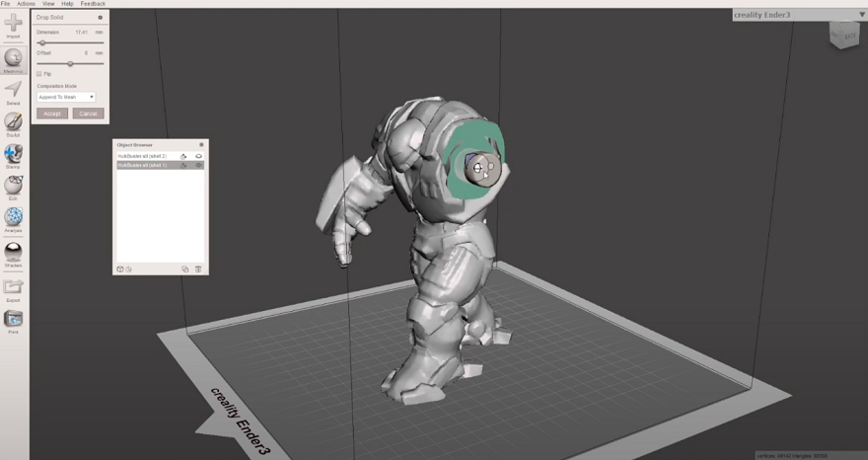Open the Composition Mode dropdown
This screenshot has height=460, width=868.
[x=66, y=97]
